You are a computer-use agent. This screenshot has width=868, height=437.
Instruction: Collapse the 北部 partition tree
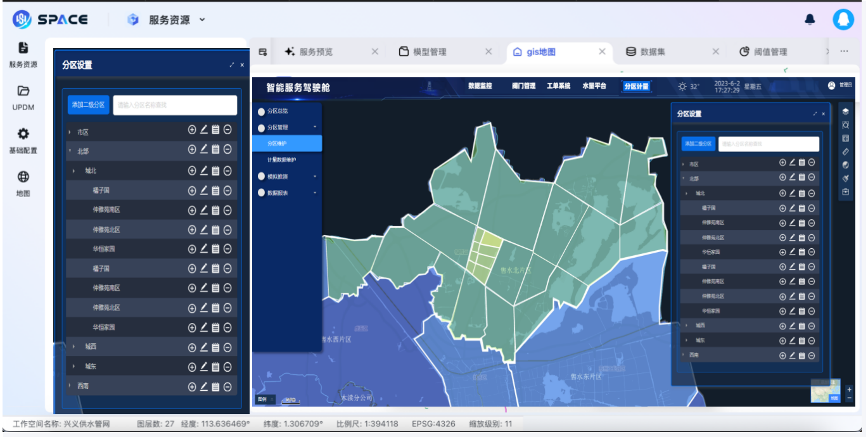click(x=70, y=151)
